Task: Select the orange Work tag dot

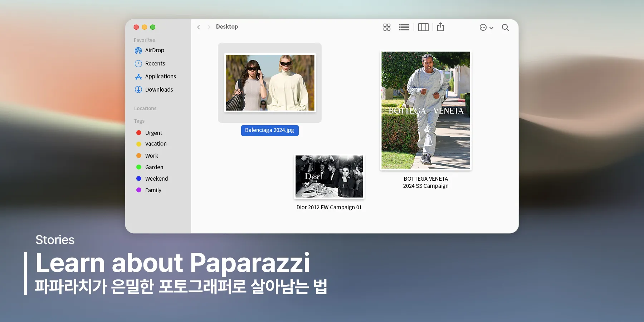Action: pyautogui.click(x=139, y=156)
